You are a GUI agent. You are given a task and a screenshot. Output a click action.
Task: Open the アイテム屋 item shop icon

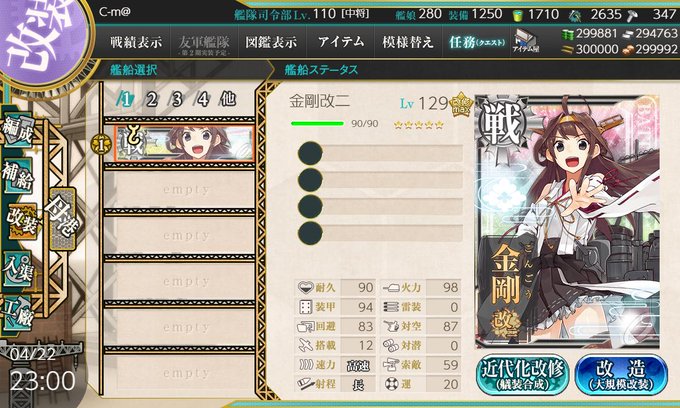click(x=525, y=42)
